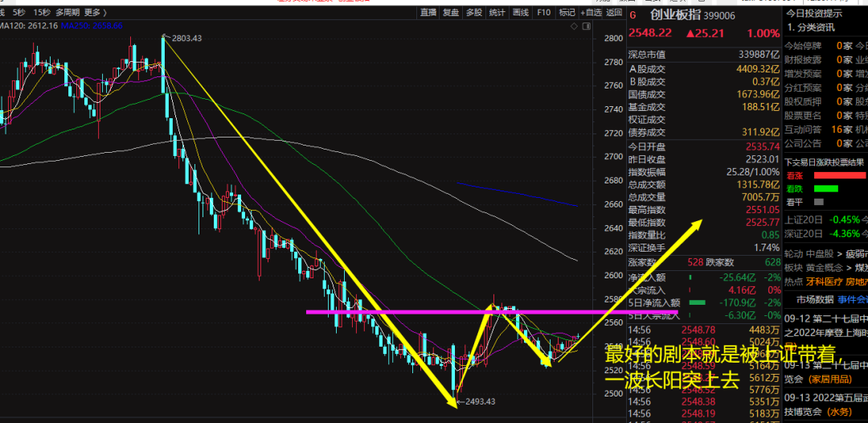Open the 牙科医疗 hot topic link
The width and height of the screenshot is (868, 423).
point(823,281)
